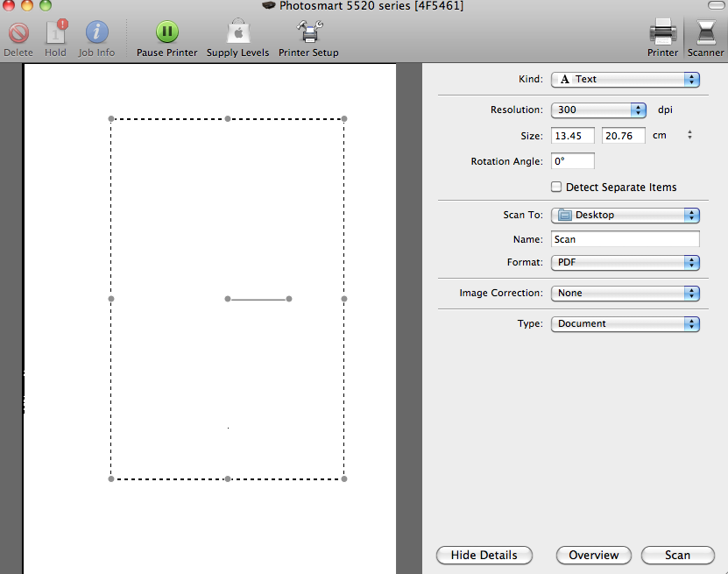Click the Rotation Angle field
The image size is (728, 574).
pyautogui.click(x=572, y=161)
